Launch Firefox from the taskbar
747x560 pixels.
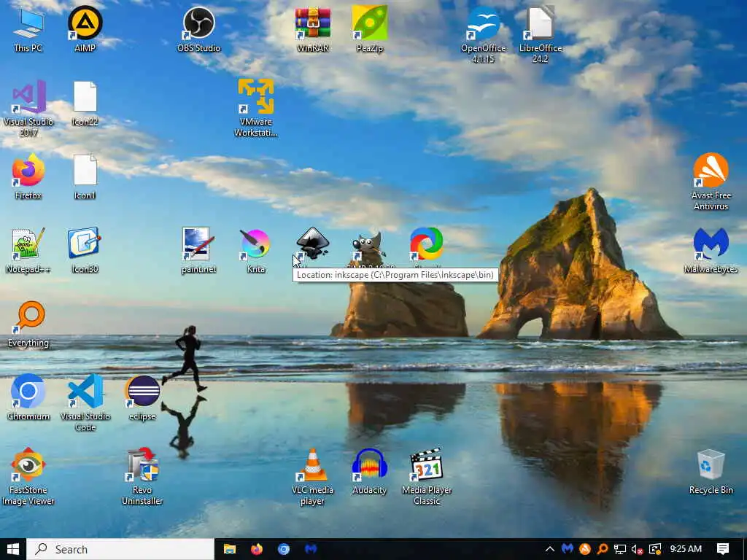click(x=257, y=549)
